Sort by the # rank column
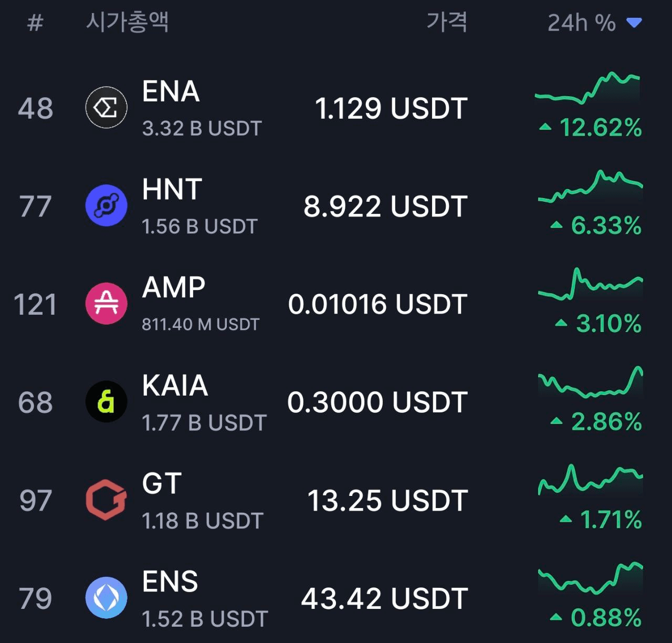This screenshot has height=643, width=672. (35, 23)
